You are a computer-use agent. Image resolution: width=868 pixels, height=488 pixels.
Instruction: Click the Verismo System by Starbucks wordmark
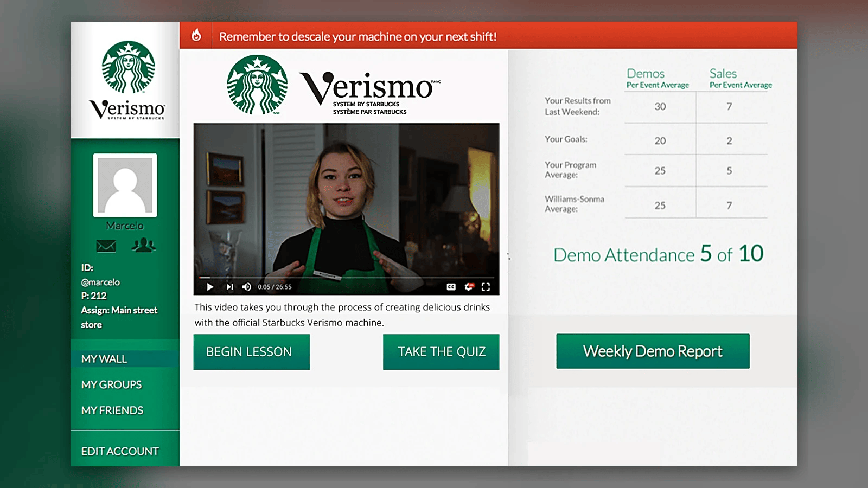[x=369, y=92]
